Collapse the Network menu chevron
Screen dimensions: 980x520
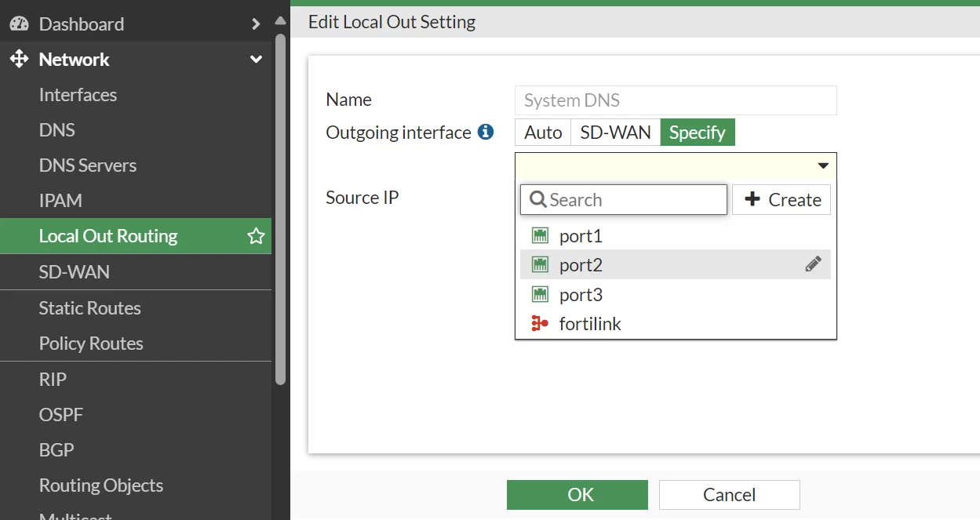pos(256,59)
